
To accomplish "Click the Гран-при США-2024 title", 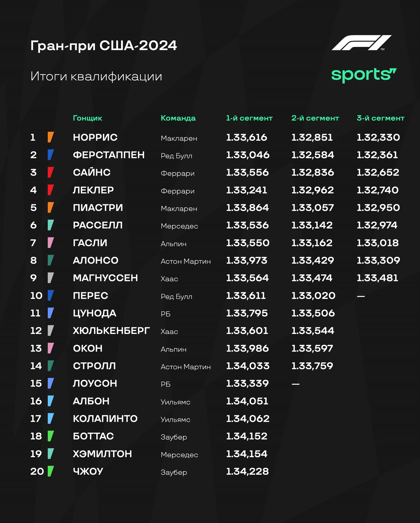I will click(x=104, y=46).
